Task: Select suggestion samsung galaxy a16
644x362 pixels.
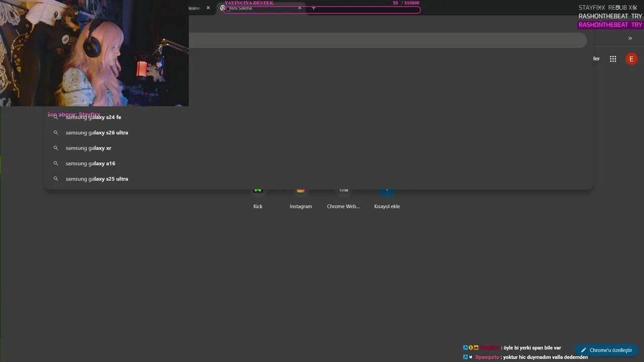Action: click(x=318, y=163)
